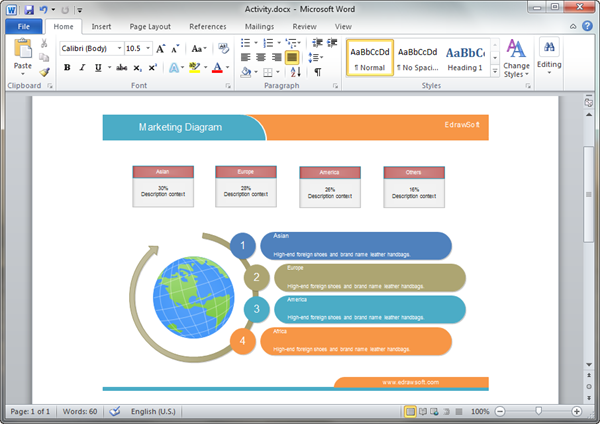Click the Format Painter brush icon

click(x=45, y=72)
